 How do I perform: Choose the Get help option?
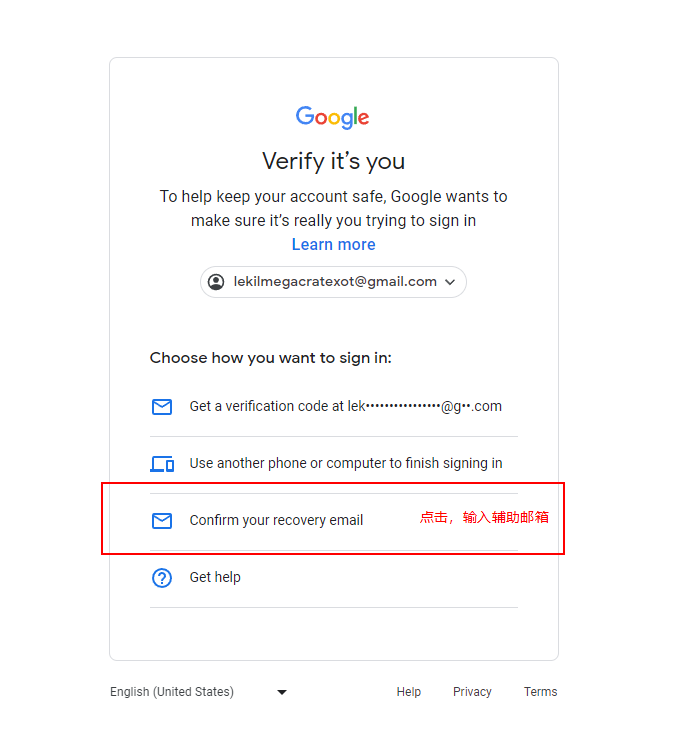coord(215,578)
